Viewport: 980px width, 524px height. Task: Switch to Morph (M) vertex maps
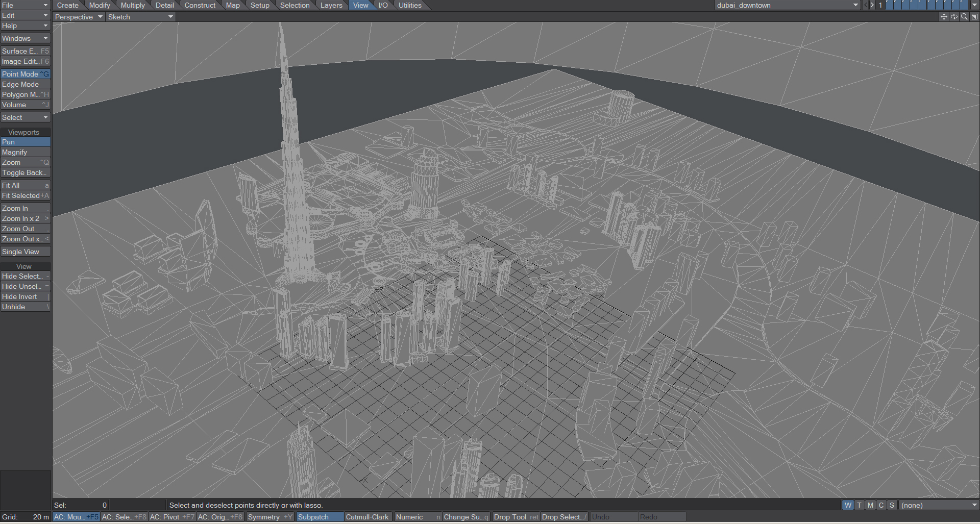pos(870,505)
